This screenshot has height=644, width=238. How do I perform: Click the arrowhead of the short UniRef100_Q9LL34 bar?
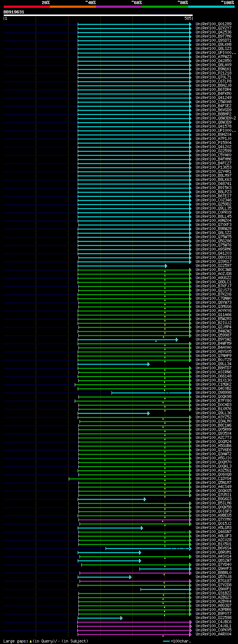click(148, 364)
